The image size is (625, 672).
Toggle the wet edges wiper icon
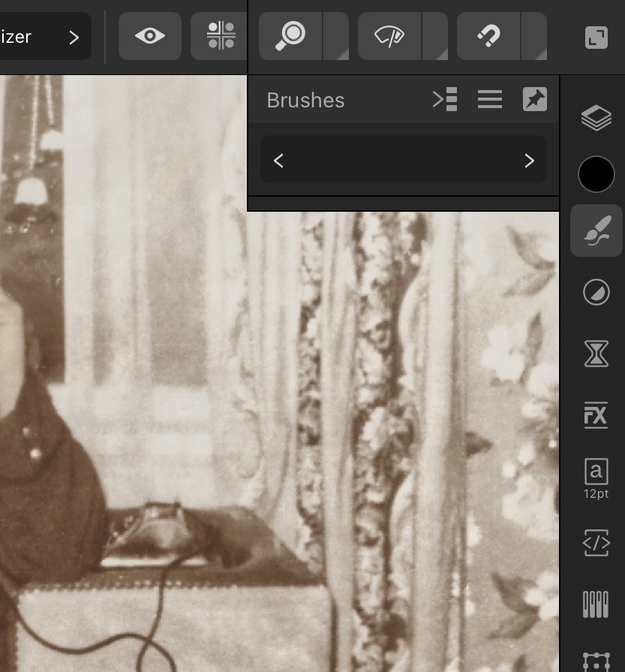387,35
